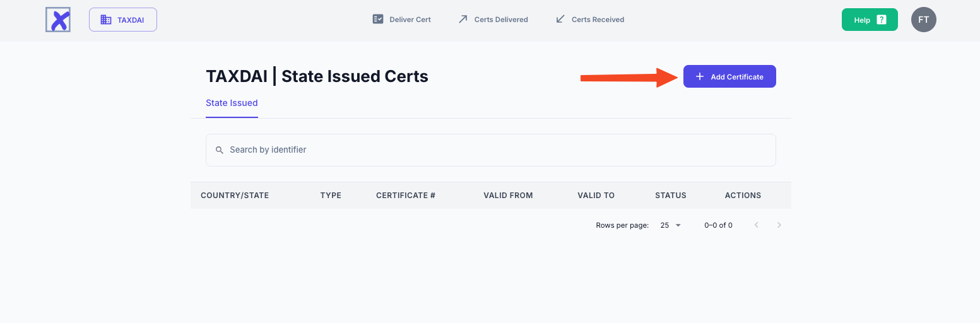This screenshot has width=980, height=323.
Task: Go to the next table page
Action: coord(779,225)
